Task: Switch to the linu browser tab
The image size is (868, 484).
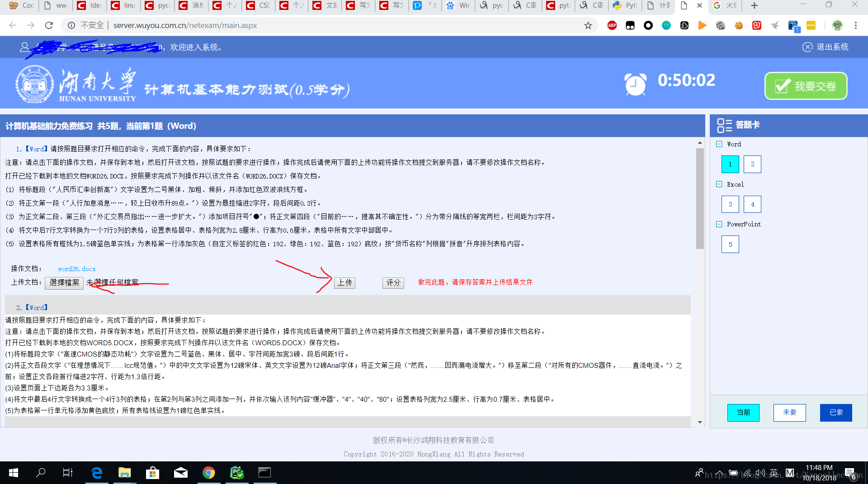Action: pyautogui.click(x=123, y=5)
